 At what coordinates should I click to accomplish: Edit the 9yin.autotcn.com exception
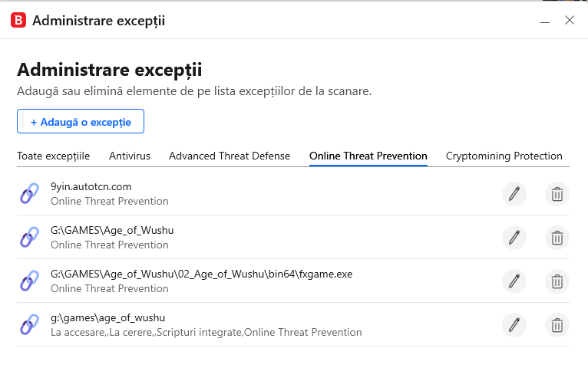(514, 194)
